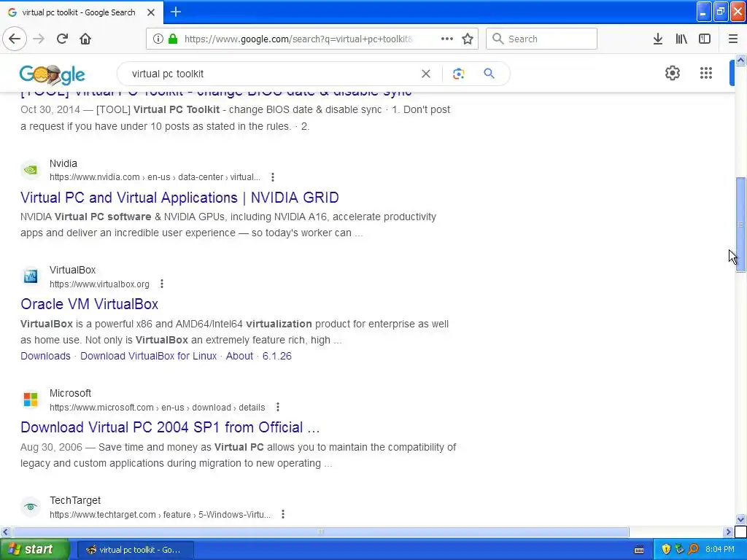Open Download VirtualBox for Linux sitelink

[x=148, y=356]
